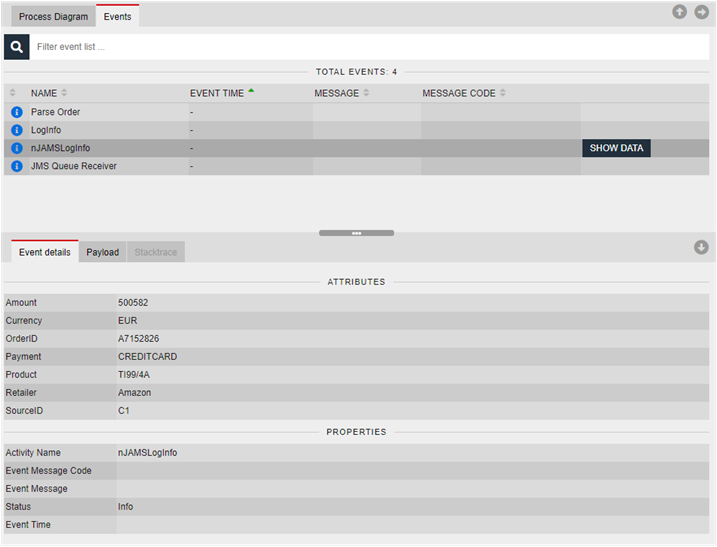Screen dimensions: 717x547
Task: Open the Event details tab
Action: tap(45, 252)
